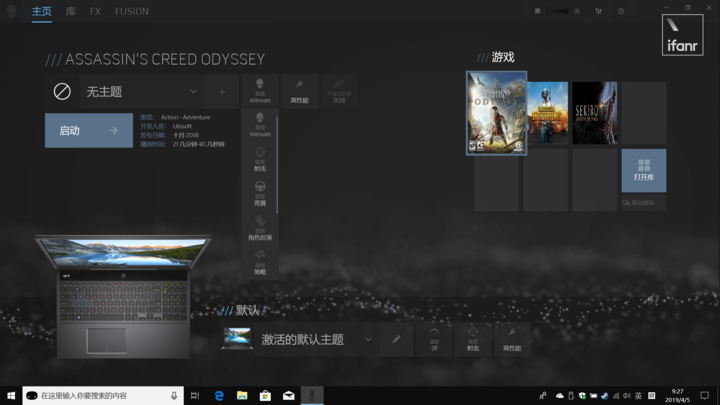Click the default theme laptop thumbnail
The width and height of the screenshot is (720, 405).
[237, 339]
